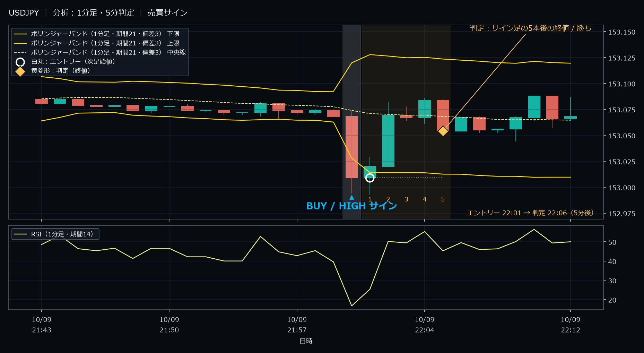
Task: Click legend entry ボリンジャーバンド 下限
Action: point(105,34)
